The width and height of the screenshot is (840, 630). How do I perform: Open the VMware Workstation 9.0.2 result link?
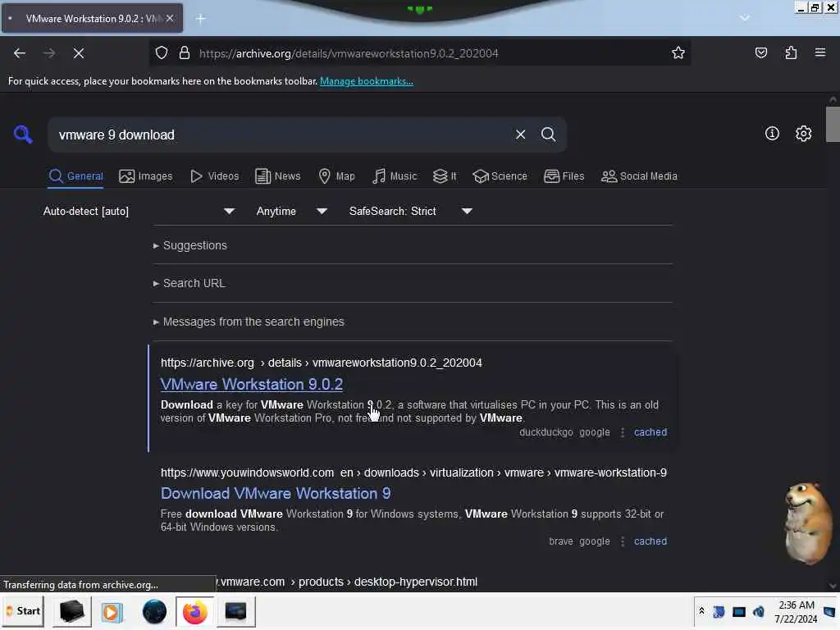(252, 385)
